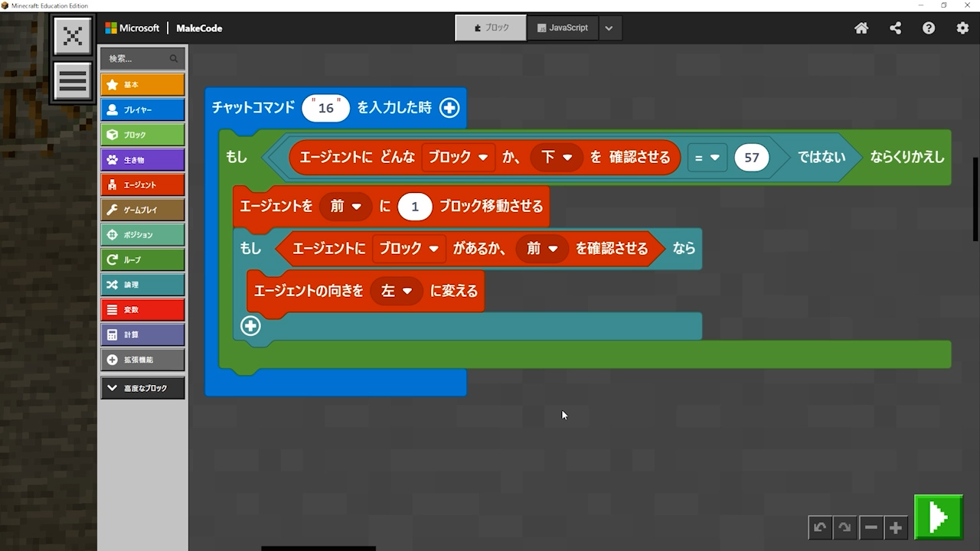Click the Redo arrow button
The width and height of the screenshot is (980, 551).
click(x=844, y=527)
